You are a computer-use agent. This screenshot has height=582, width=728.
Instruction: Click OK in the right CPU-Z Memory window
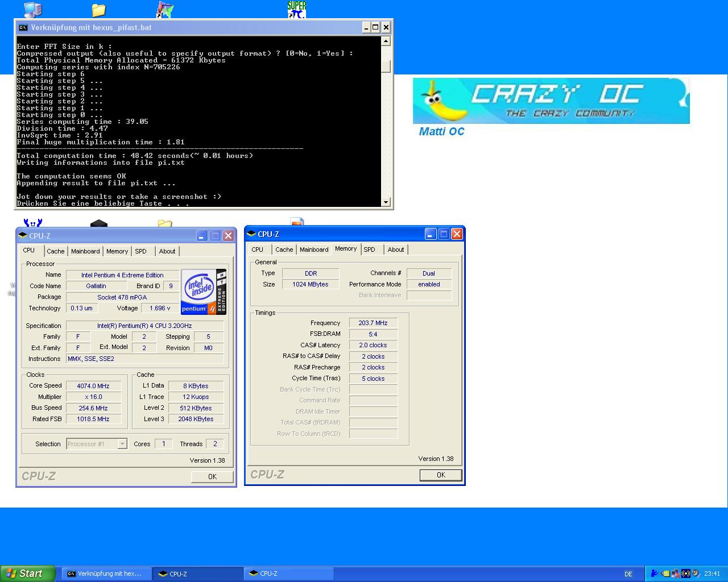tap(441, 475)
